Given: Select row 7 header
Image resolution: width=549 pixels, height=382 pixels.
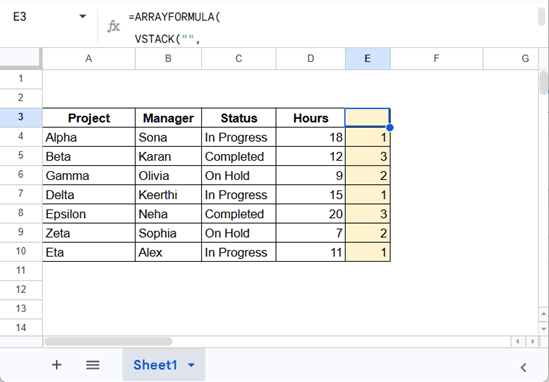Looking at the screenshot, I should (21, 194).
